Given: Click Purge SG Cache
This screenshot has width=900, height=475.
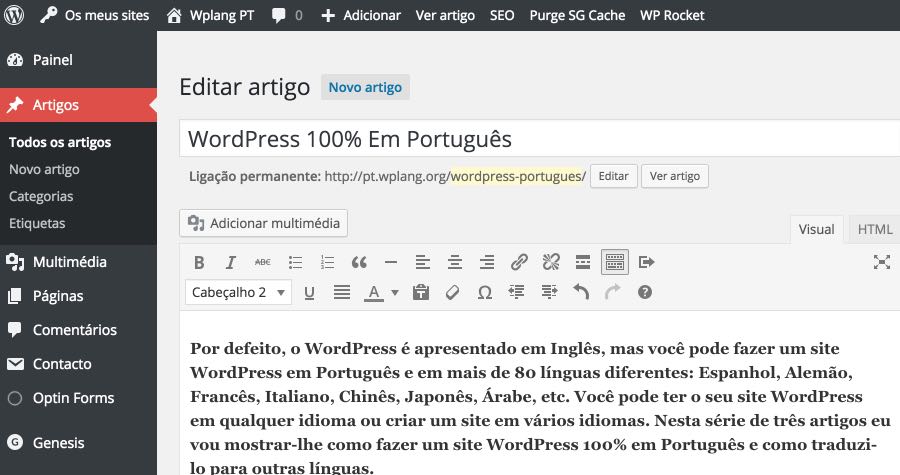Looking at the screenshot, I should pos(577,15).
